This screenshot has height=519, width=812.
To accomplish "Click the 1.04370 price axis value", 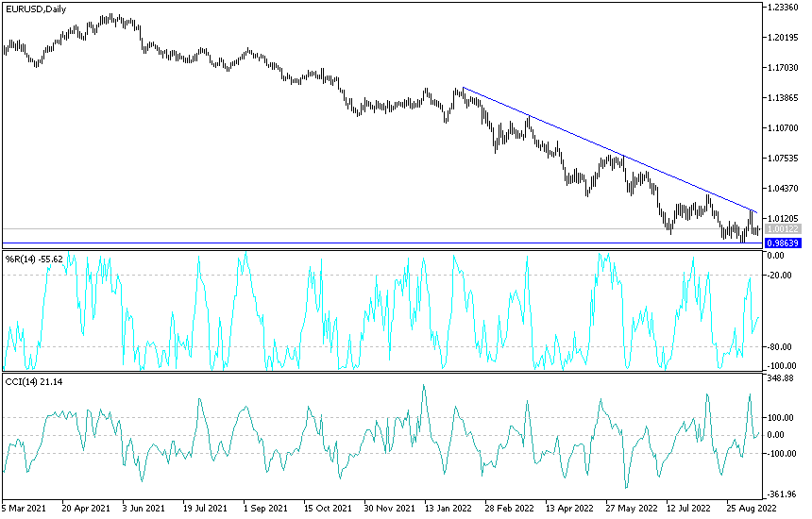I will [783, 189].
